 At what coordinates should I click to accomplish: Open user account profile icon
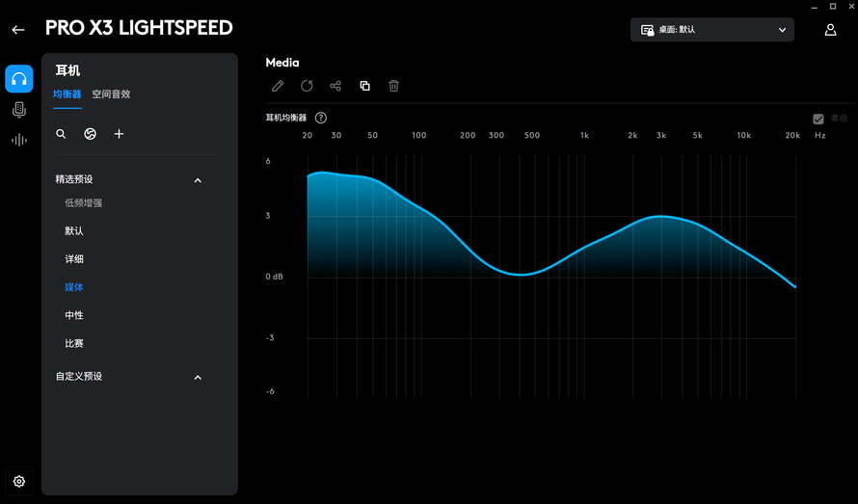coord(830,30)
